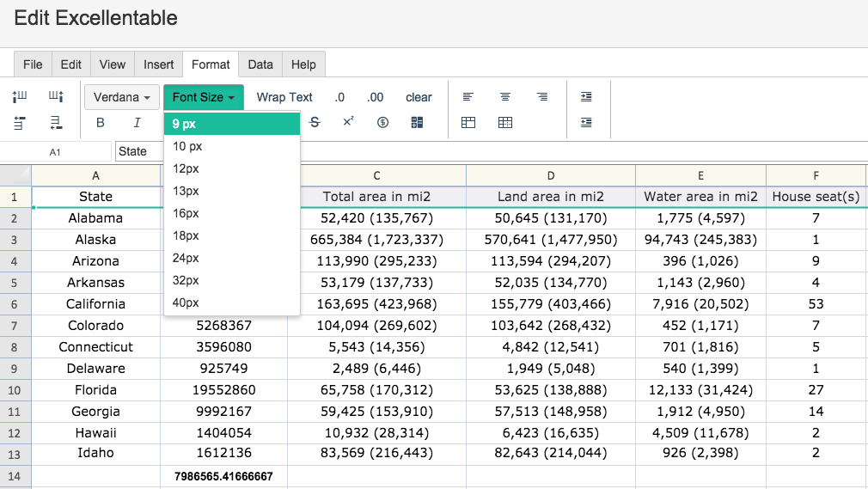Toggle Wrap Text for the cell
This screenshot has width=868, height=489.
click(x=284, y=97)
